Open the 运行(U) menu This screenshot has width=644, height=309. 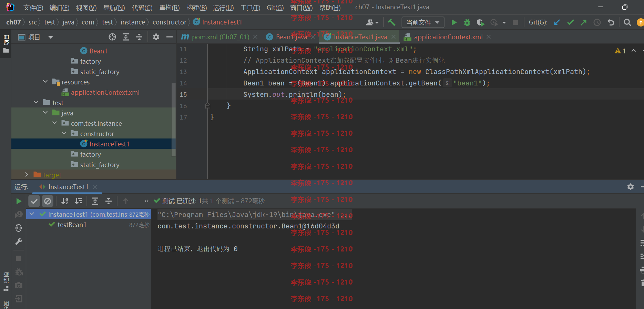223,8
